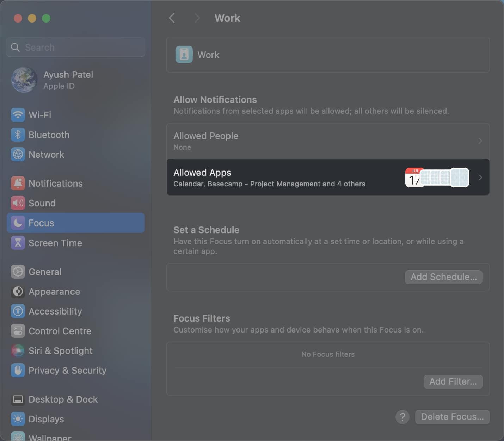This screenshot has height=441, width=504.
Task: Select General in the sidebar
Action: click(75, 272)
